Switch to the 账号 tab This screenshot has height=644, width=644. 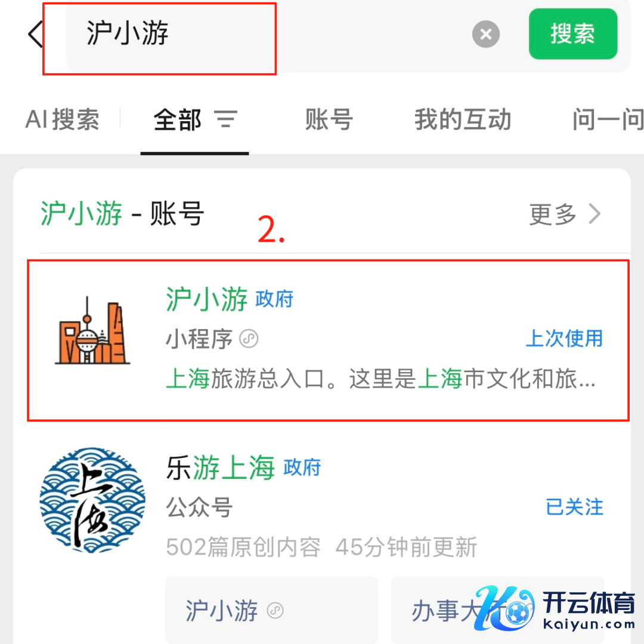[329, 119]
